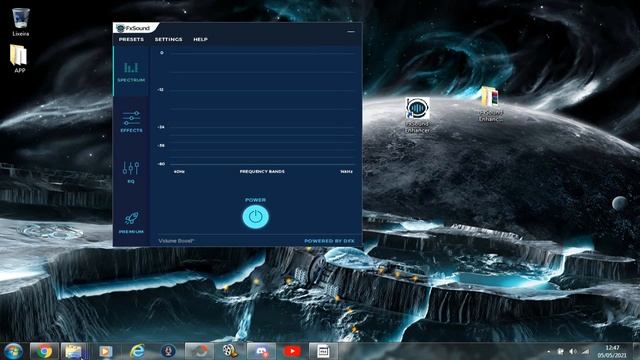Open the EQ panel in FxSound sidebar

click(x=131, y=172)
